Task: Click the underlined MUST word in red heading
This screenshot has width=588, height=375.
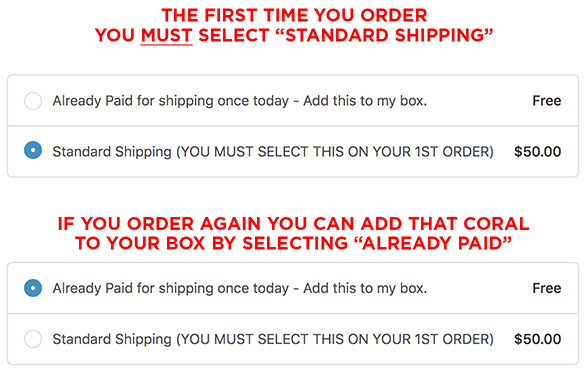Action: point(166,36)
